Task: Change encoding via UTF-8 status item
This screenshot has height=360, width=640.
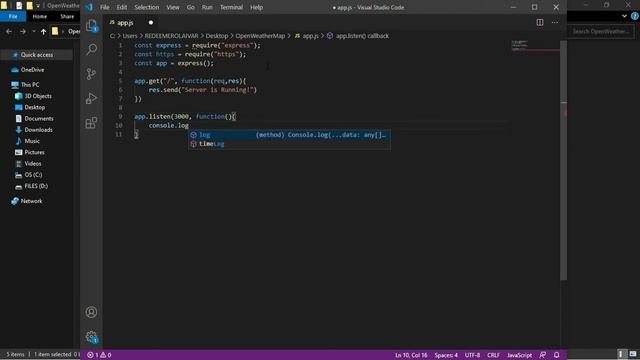Action: 472,355
